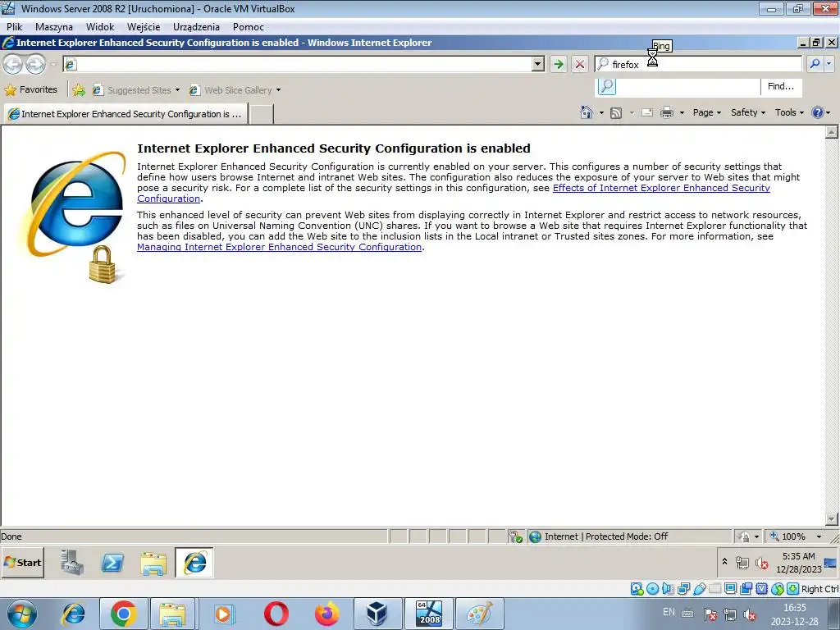This screenshot has width=840, height=630.
Task: Click the Favorites star button
Action: [30, 89]
